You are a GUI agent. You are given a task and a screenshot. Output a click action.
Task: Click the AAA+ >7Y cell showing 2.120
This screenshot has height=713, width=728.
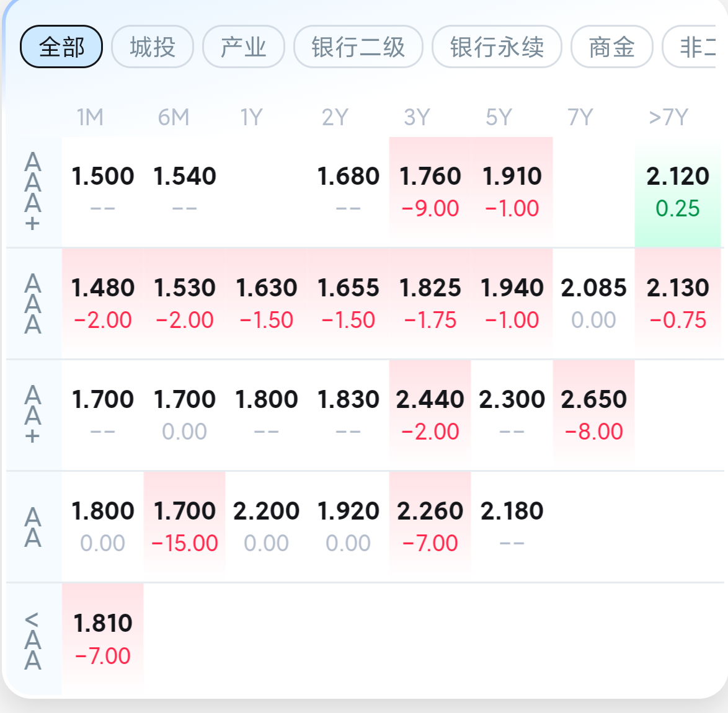(x=677, y=192)
